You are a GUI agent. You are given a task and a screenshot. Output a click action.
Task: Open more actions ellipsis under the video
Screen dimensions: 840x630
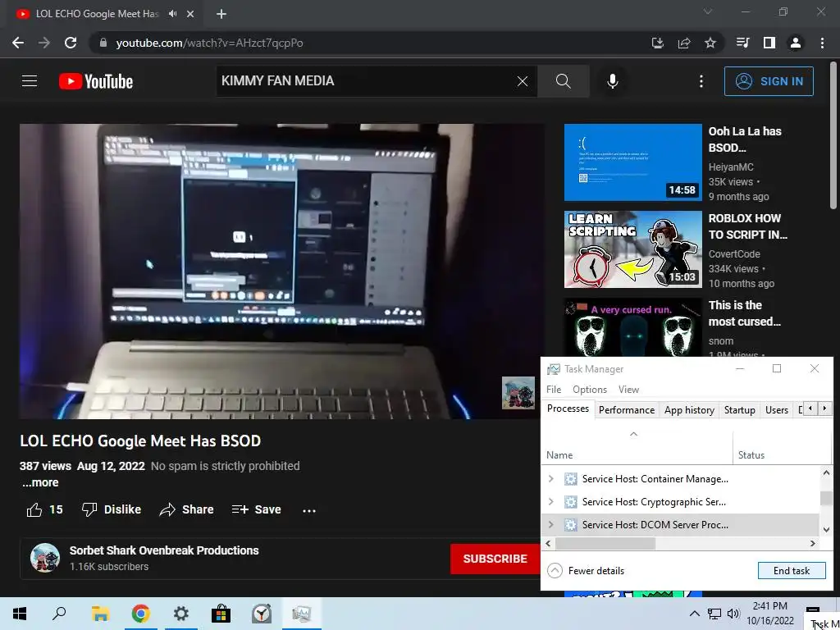click(x=309, y=510)
